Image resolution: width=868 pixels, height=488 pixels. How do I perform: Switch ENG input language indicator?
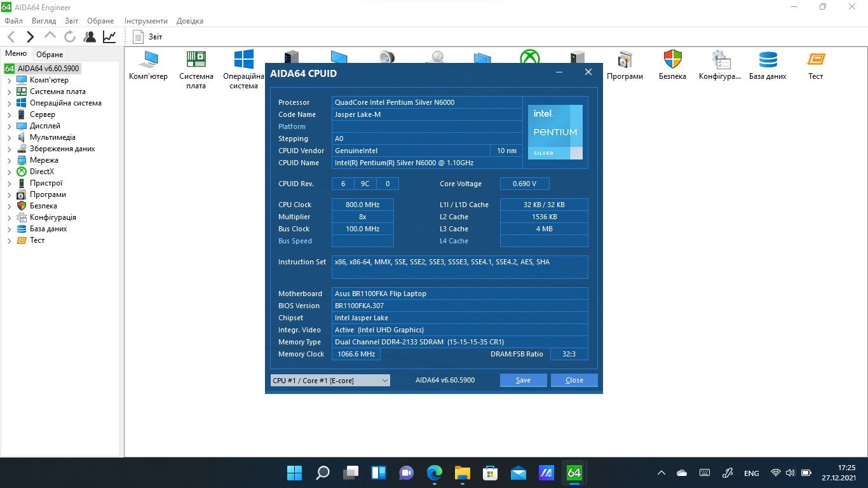point(751,473)
